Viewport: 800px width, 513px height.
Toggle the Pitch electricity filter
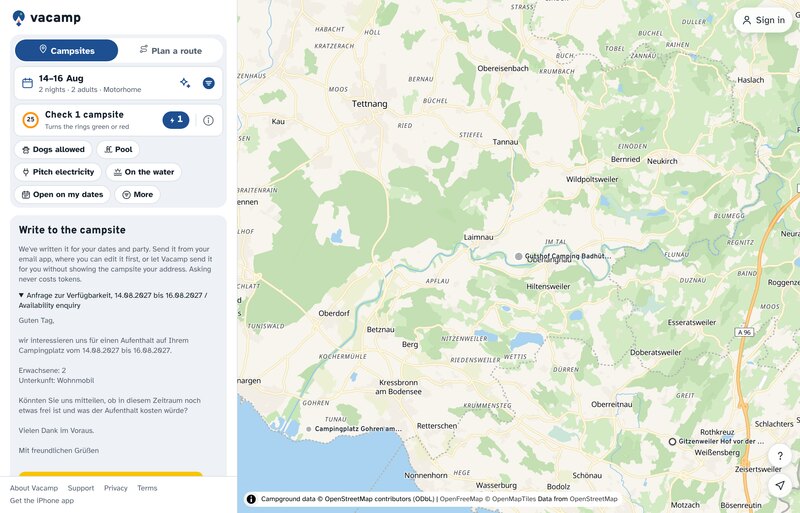(x=58, y=172)
